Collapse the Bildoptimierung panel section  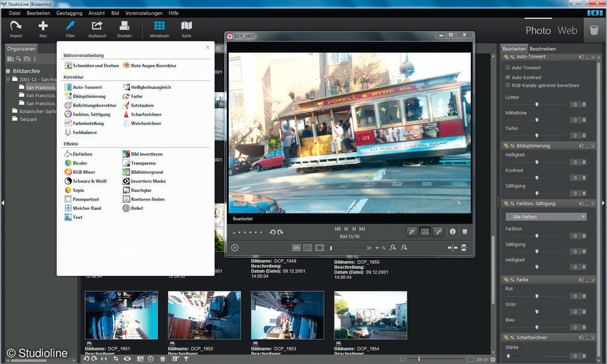coord(587,146)
